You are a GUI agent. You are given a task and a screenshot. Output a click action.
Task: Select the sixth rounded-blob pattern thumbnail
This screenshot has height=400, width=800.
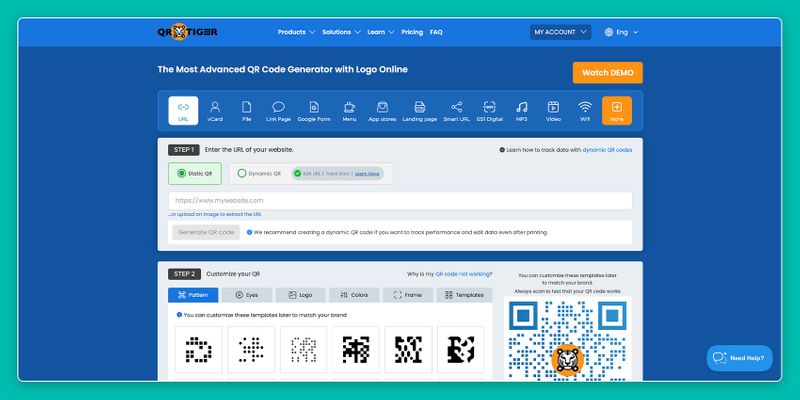[461, 349]
